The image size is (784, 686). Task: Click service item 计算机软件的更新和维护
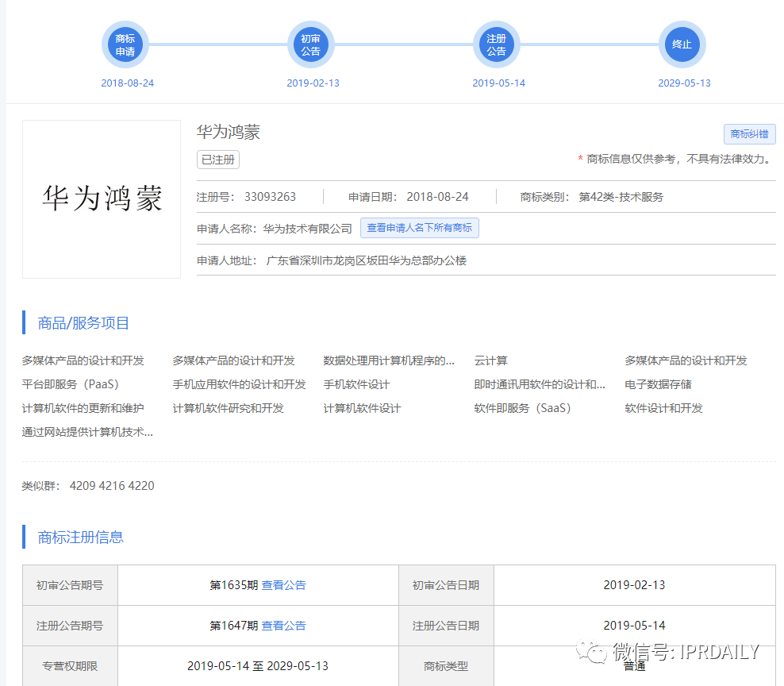83,408
